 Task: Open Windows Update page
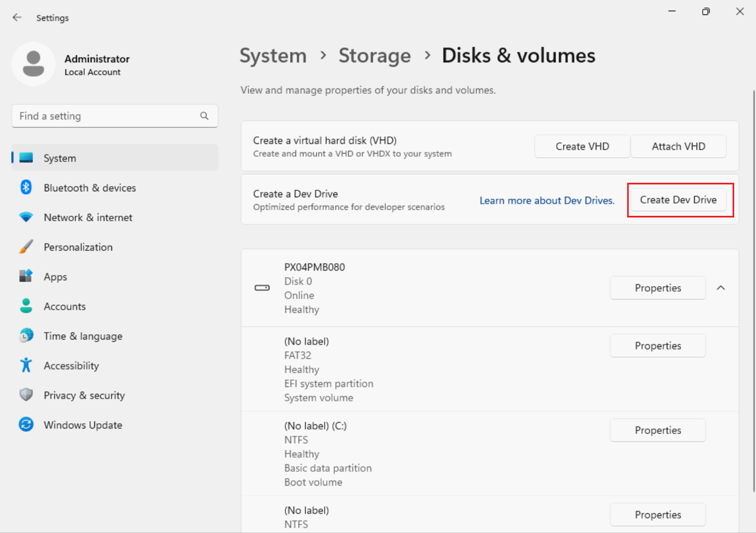[x=83, y=425]
